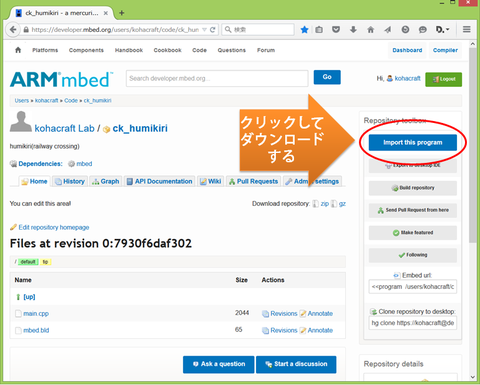Open the Handbook menu item
This screenshot has width=480, height=385.
129,50
